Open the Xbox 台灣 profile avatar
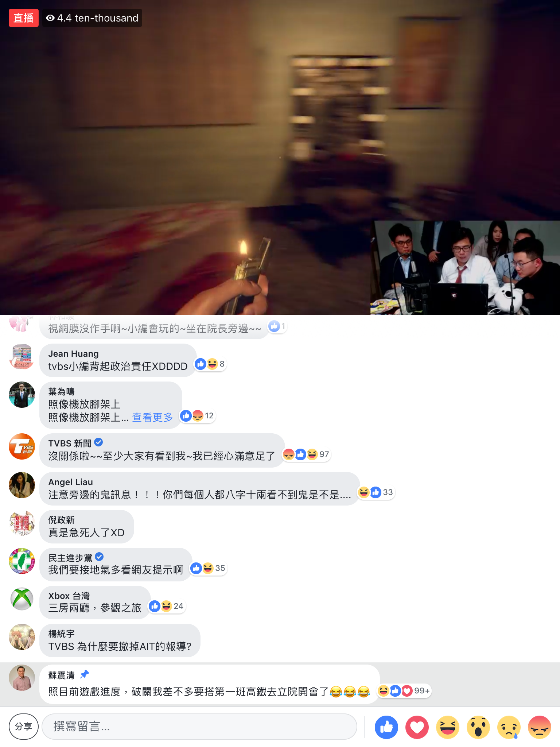Screen dimensions: 560x747 22,599
